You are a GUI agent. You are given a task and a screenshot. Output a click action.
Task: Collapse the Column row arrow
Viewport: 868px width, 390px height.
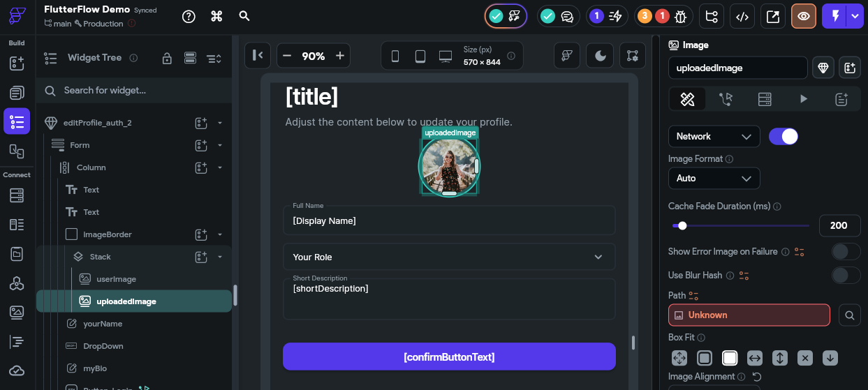[220, 167]
